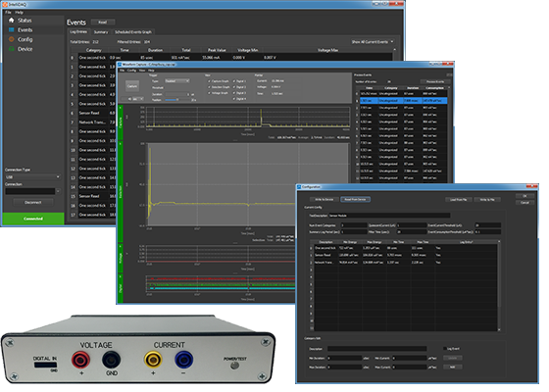This screenshot has height=392, width=549.
Task: Toggle the Capture Graph checkbox
Action: [210, 81]
